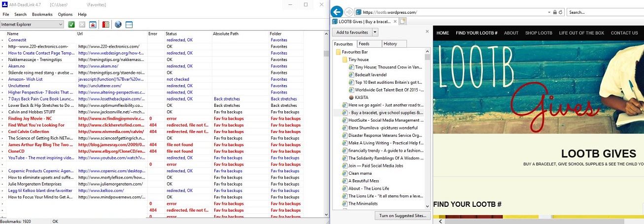The width and height of the screenshot is (644, 224).
Task: Click the browser back arrow button
Action: [337, 12]
